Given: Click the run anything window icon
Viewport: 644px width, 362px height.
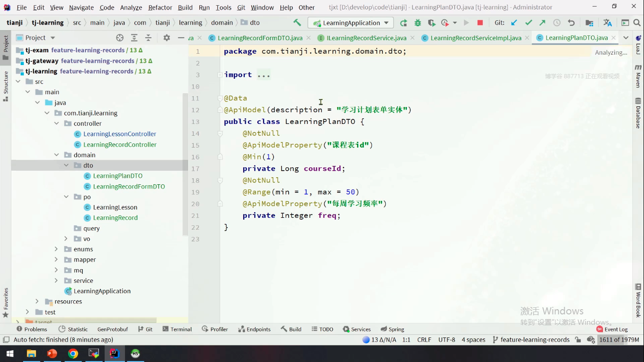Looking at the screenshot, I should (625, 23).
